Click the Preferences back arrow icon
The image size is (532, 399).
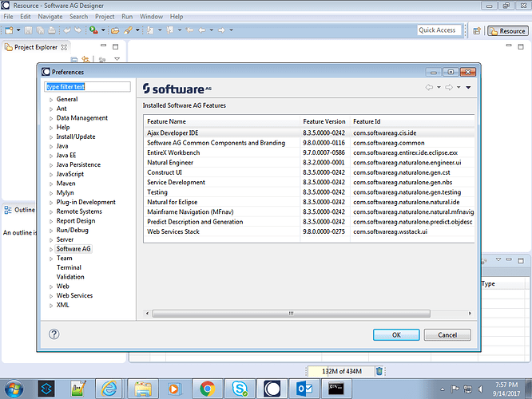pos(429,88)
